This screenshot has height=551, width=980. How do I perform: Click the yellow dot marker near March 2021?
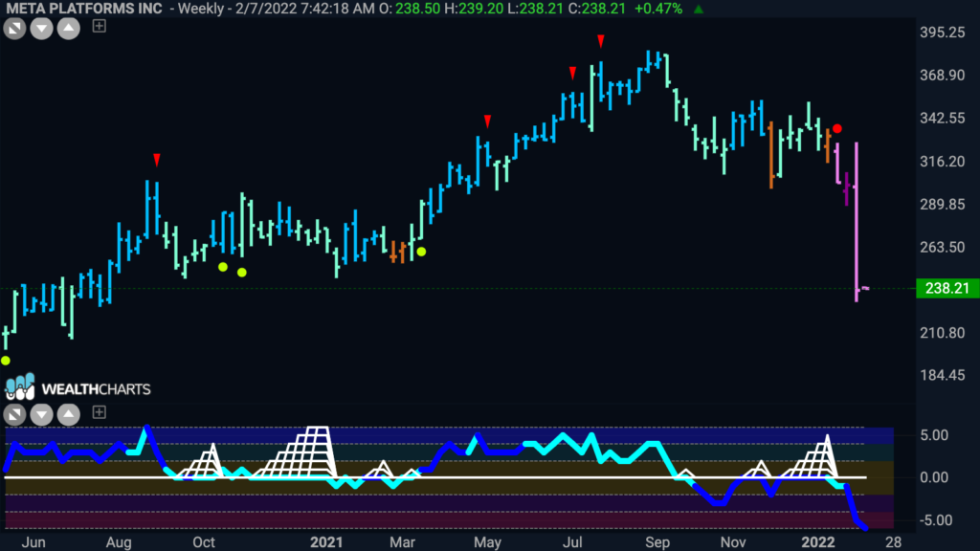click(422, 252)
